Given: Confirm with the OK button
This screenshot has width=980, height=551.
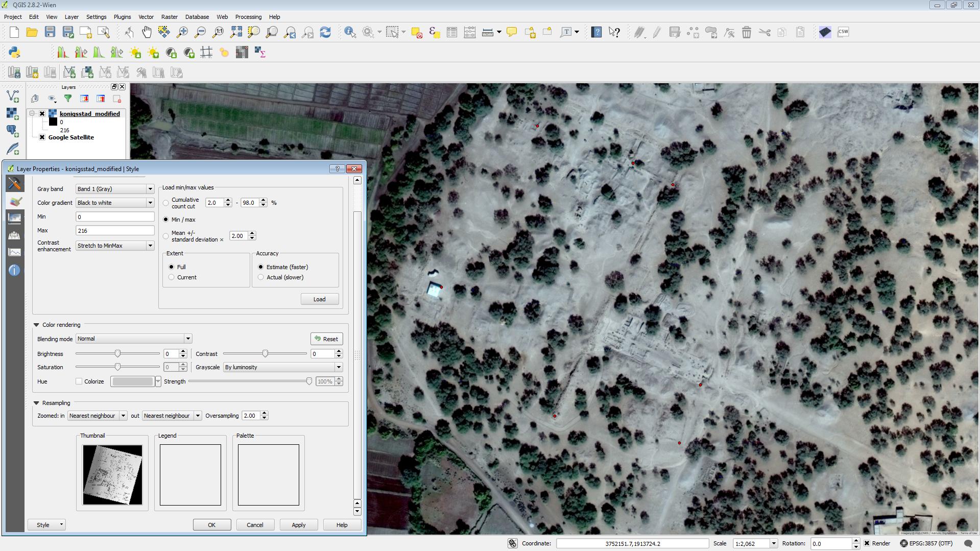Looking at the screenshot, I should click(x=211, y=525).
